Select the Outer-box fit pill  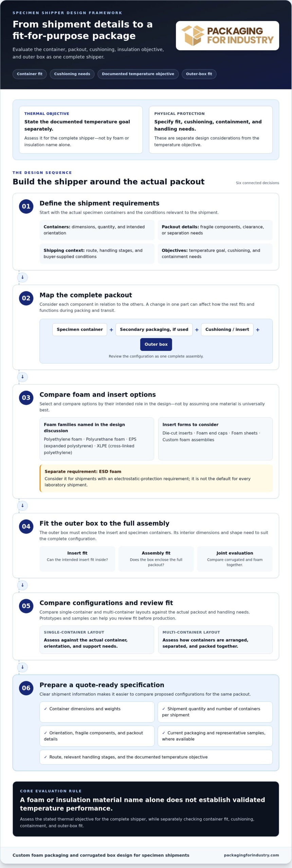199,74
